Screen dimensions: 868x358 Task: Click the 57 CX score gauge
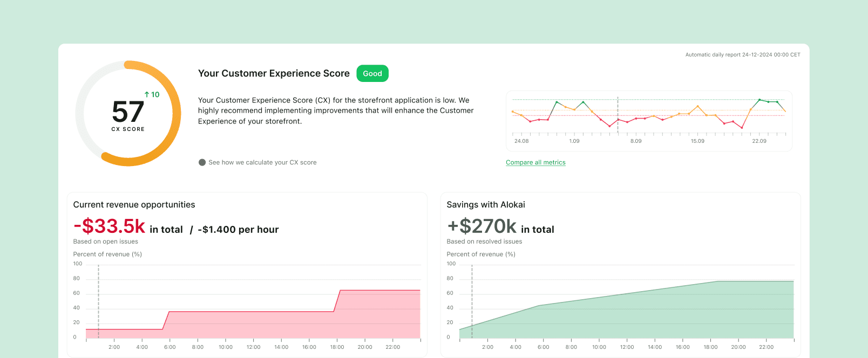[x=128, y=113]
